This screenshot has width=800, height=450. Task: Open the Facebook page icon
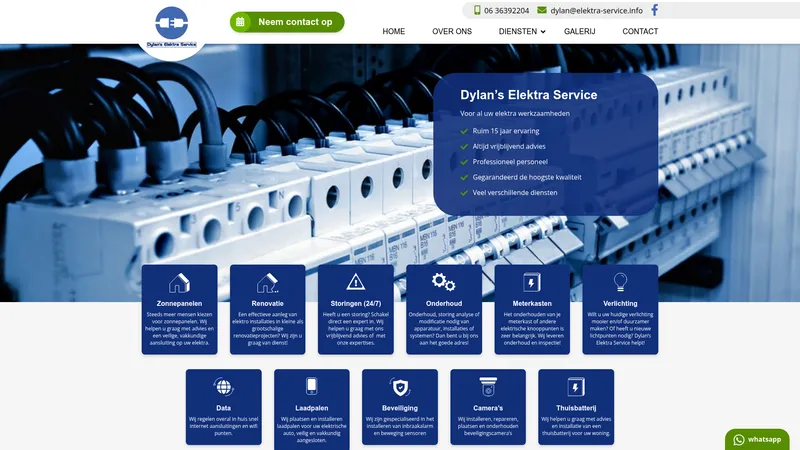[655, 10]
